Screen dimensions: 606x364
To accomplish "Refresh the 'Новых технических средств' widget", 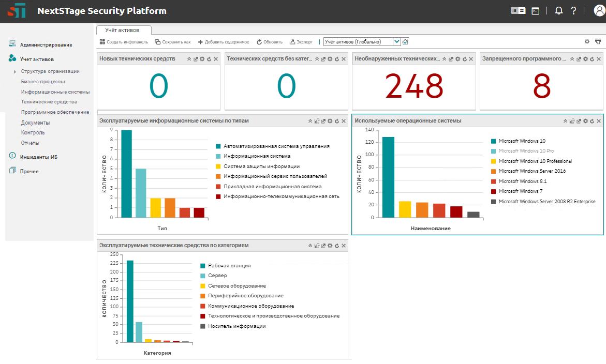I will (x=209, y=59).
